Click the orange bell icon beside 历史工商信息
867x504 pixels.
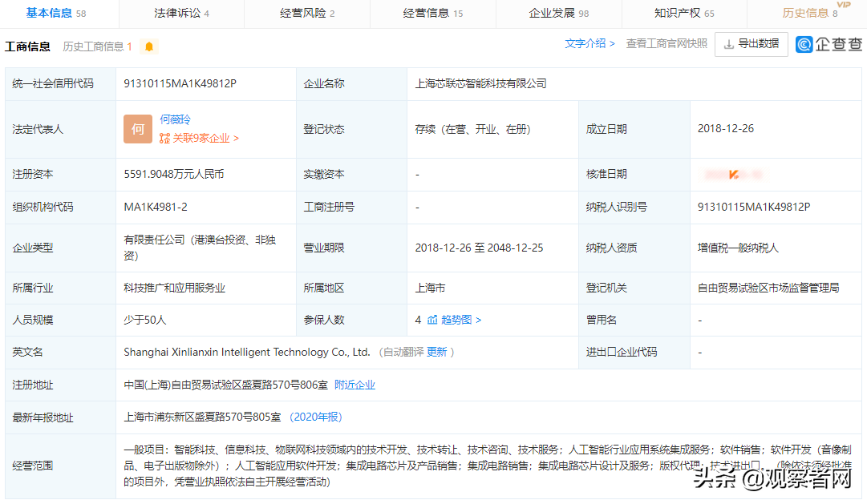coord(148,46)
